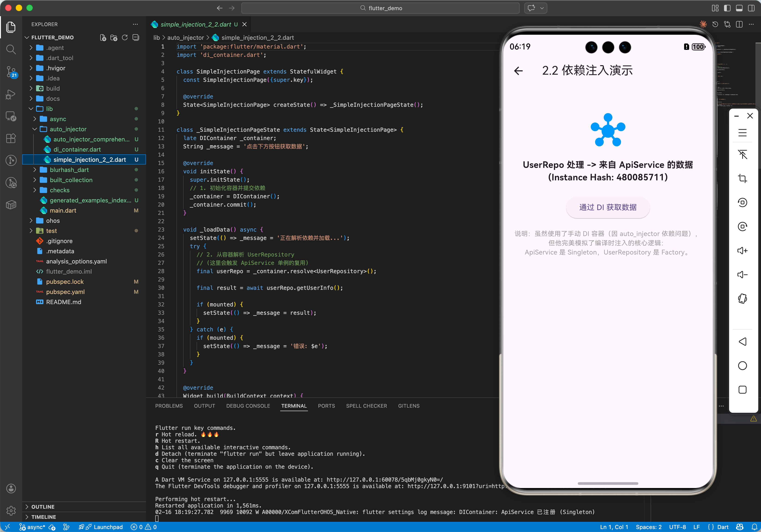Open Run and Debug view

(11, 94)
